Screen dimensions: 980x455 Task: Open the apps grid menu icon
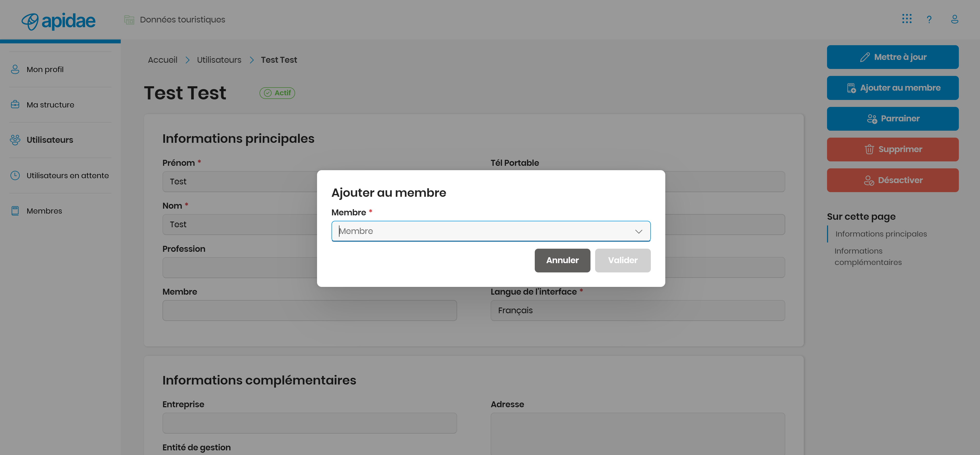[906, 19]
